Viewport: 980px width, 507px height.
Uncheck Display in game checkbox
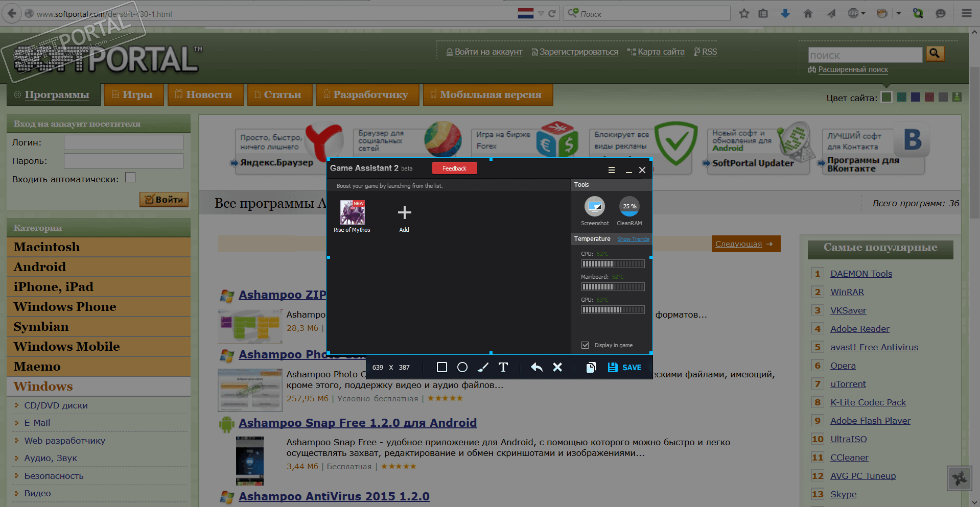coord(585,345)
